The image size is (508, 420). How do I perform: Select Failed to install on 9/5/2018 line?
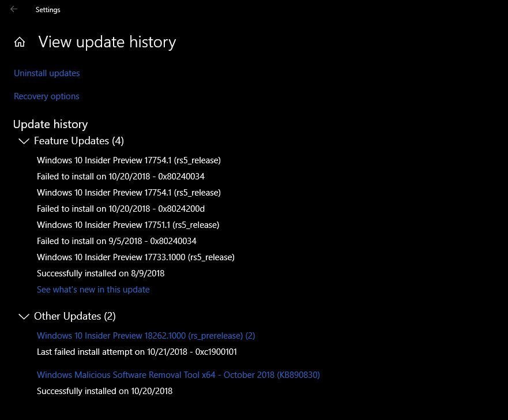[x=116, y=241]
